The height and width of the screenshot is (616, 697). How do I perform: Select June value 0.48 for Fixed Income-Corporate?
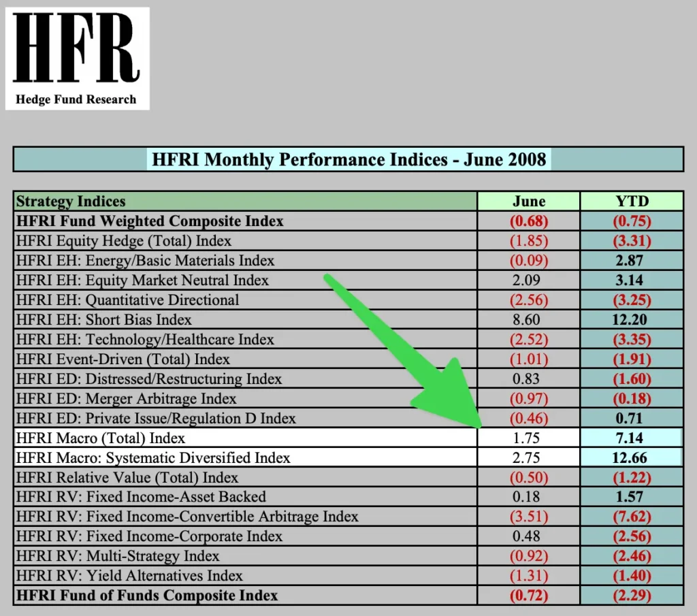click(x=526, y=536)
